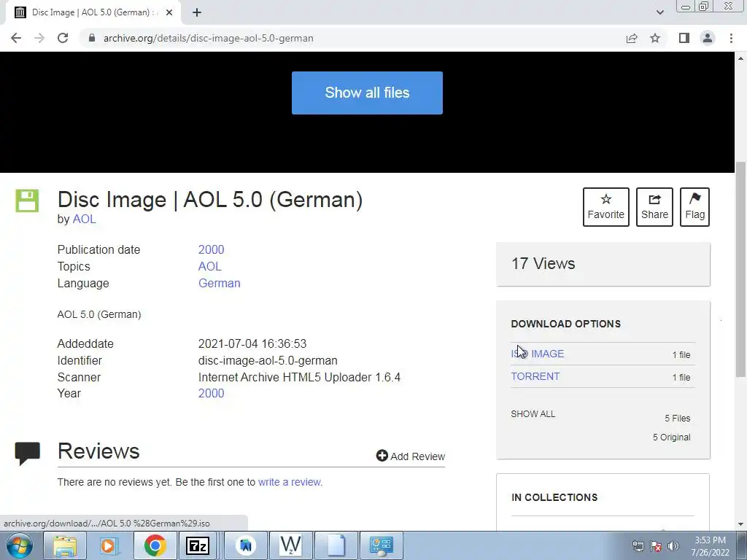Click the 5 Files count text
This screenshot has width=747, height=560.
[678, 418]
